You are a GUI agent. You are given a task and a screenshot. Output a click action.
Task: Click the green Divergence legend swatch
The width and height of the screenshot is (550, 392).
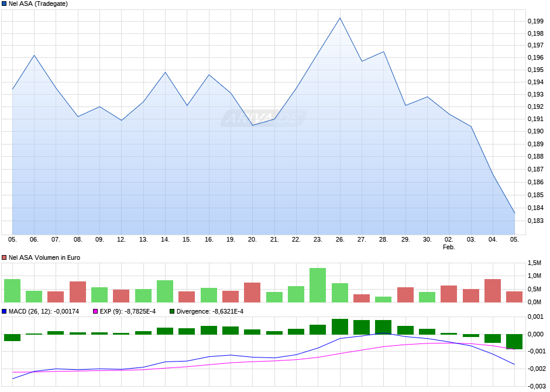(172, 311)
